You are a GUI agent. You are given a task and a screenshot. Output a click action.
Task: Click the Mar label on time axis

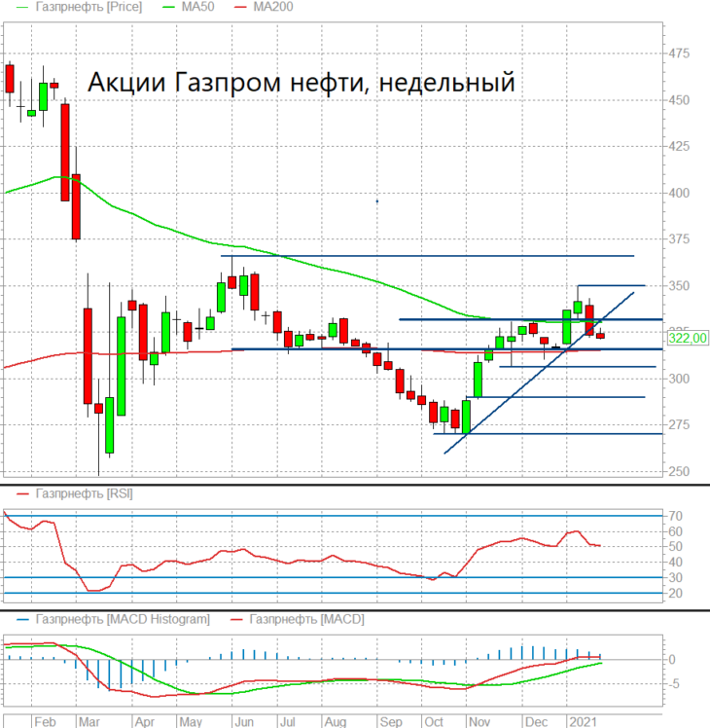point(89,722)
